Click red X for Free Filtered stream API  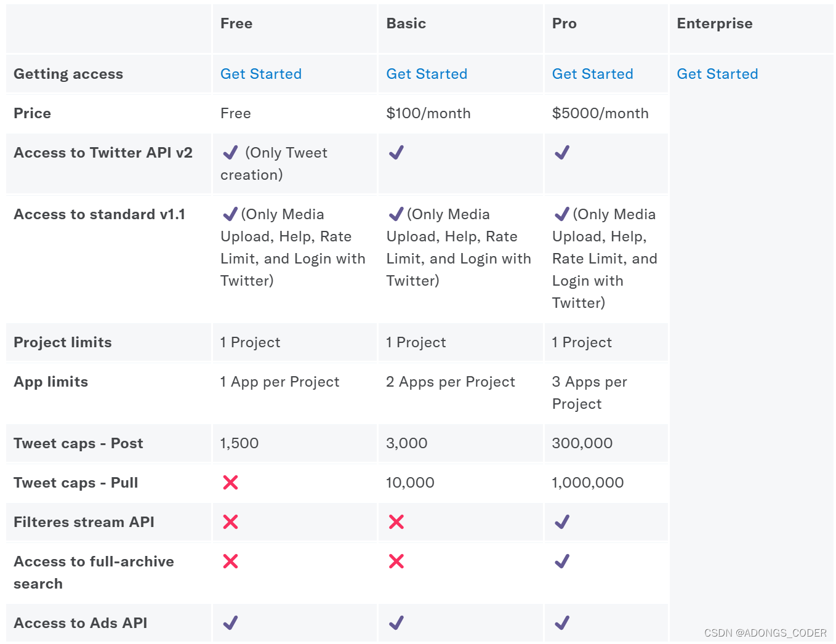(x=230, y=522)
